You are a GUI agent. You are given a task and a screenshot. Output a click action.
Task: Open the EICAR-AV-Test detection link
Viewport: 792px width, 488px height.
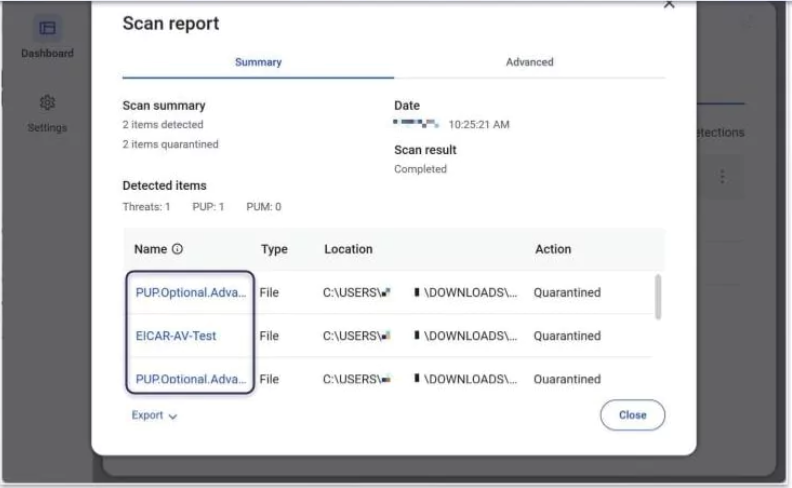tap(175, 336)
